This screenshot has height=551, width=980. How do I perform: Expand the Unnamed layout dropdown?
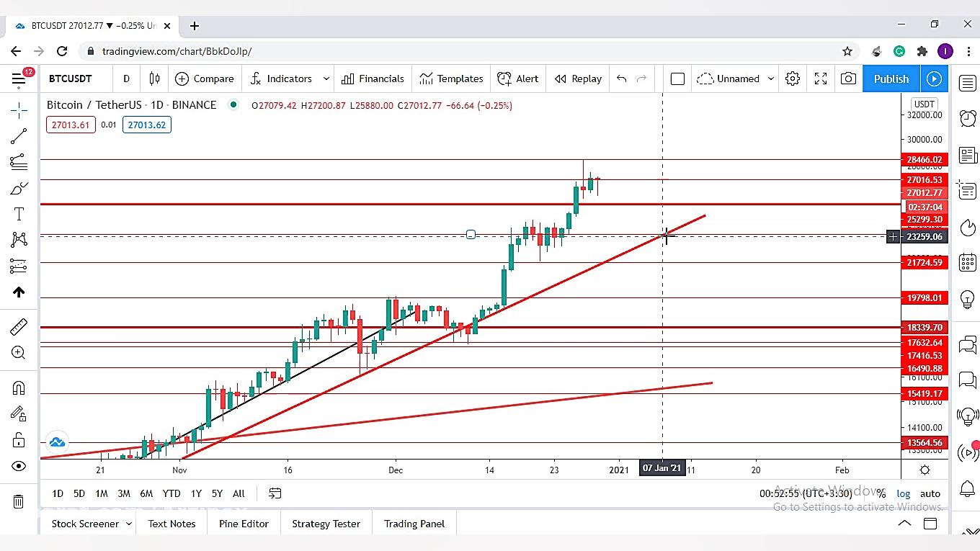[x=771, y=79]
